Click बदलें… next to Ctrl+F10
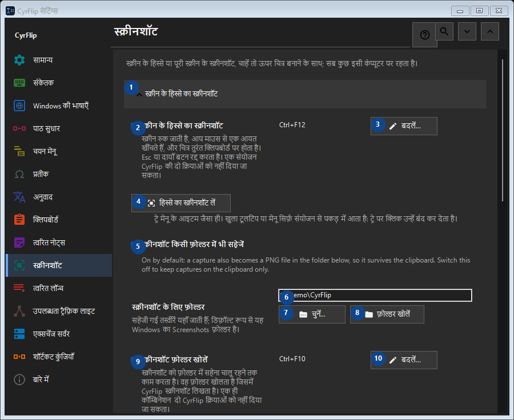The height and width of the screenshot is (420, 514). [404, 360]
